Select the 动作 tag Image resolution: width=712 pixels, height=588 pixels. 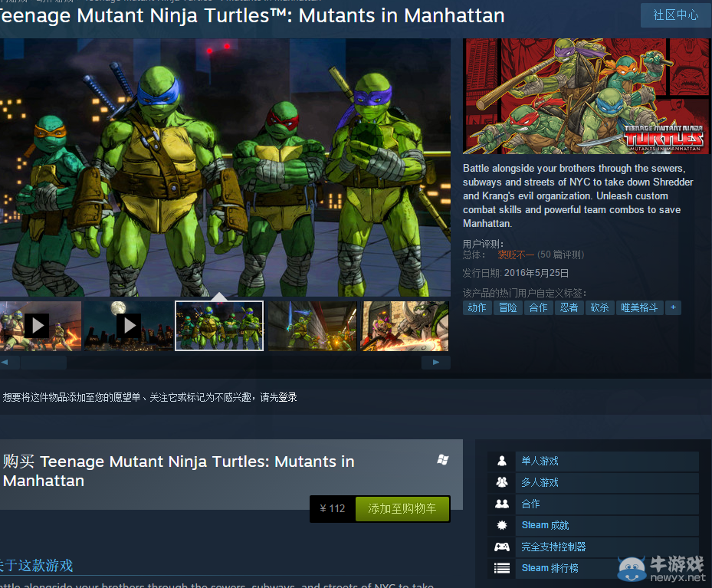point(477,308)
